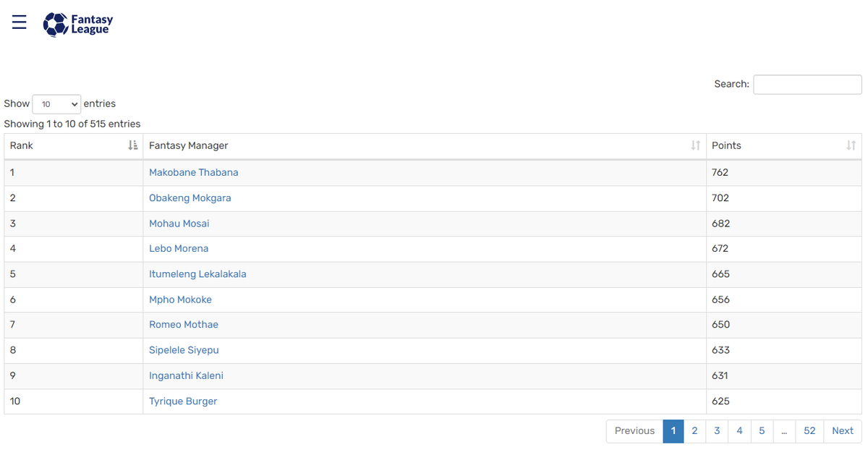Select the 682 points cell

click(x=784, y=224)
